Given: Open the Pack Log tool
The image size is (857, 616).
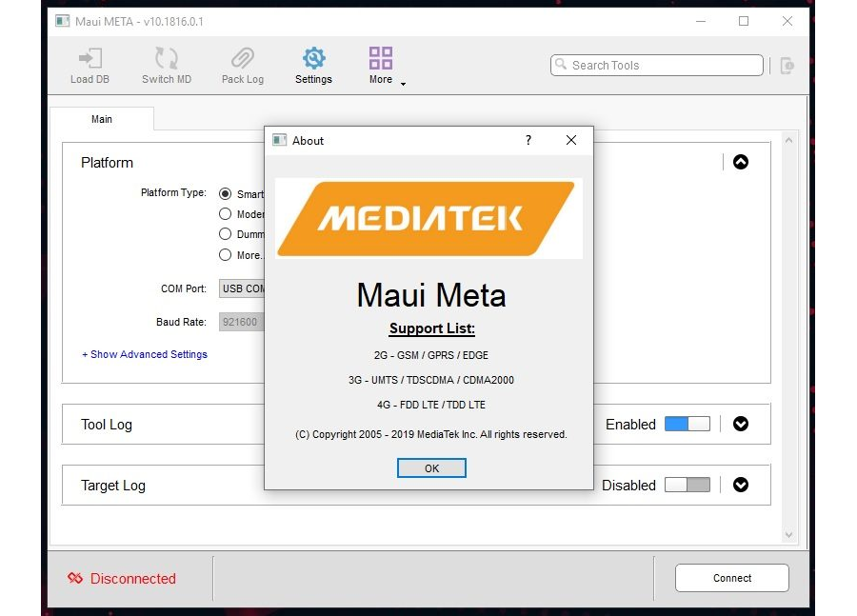Looking at the screenshot, I should point(242,60).
